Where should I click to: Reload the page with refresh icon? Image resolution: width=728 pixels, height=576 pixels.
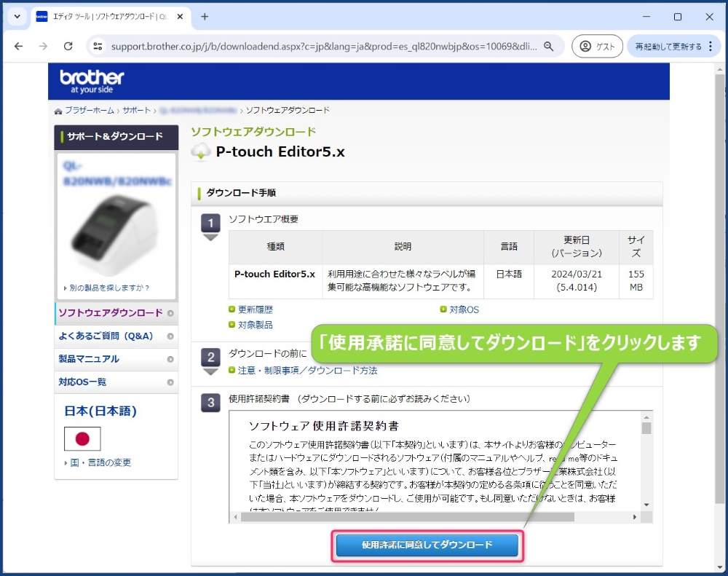[68, 46]
